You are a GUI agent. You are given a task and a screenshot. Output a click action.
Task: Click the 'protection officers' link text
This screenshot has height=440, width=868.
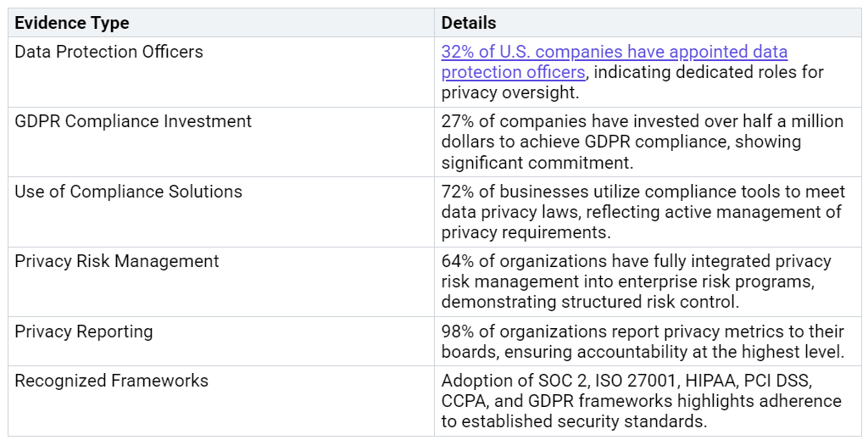[513, 73]
